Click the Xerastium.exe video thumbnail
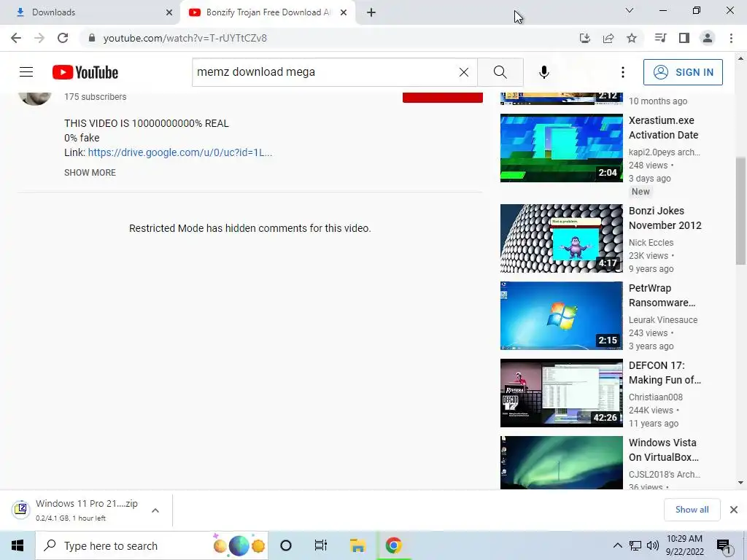 coord(561,148)
